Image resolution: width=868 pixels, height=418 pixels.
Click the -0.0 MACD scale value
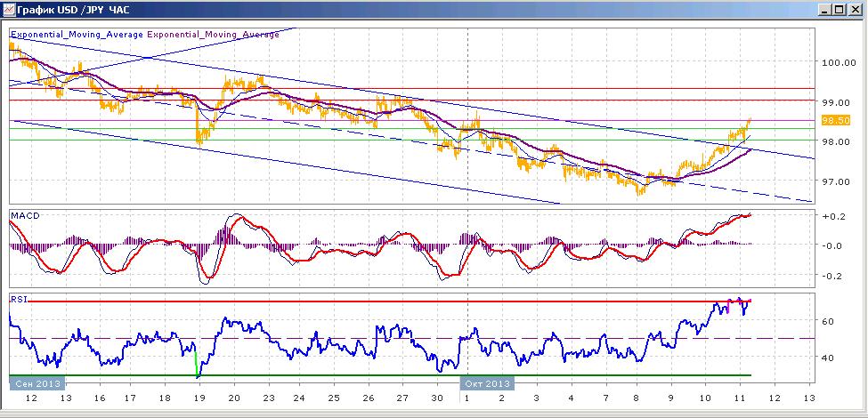(x=832, y=245)
